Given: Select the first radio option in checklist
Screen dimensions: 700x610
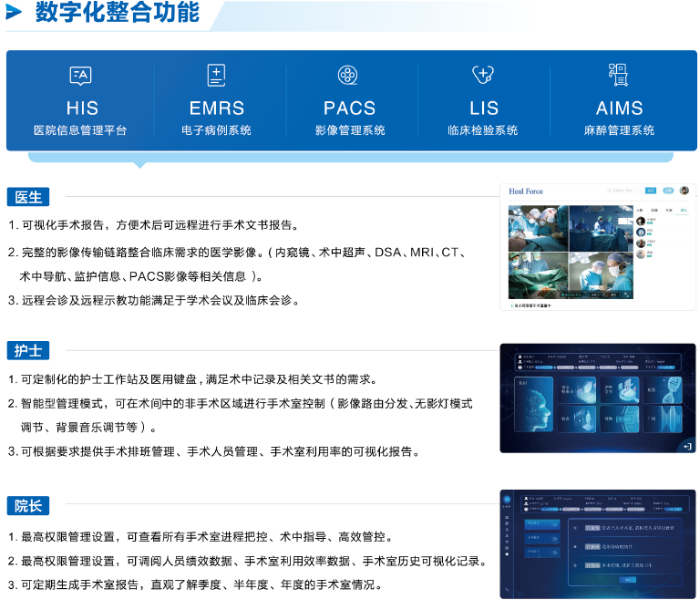Looking at the screenshot, I should (x=573, y=527).
